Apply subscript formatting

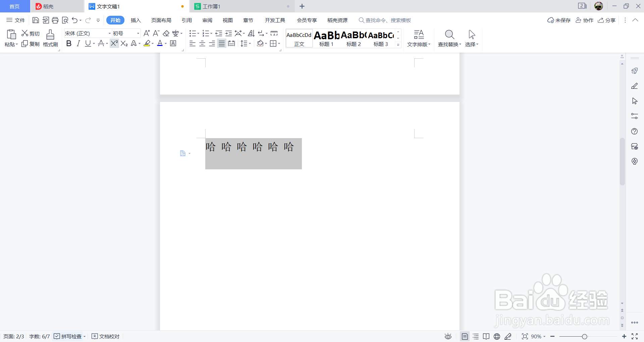click(x=124, y=43)
